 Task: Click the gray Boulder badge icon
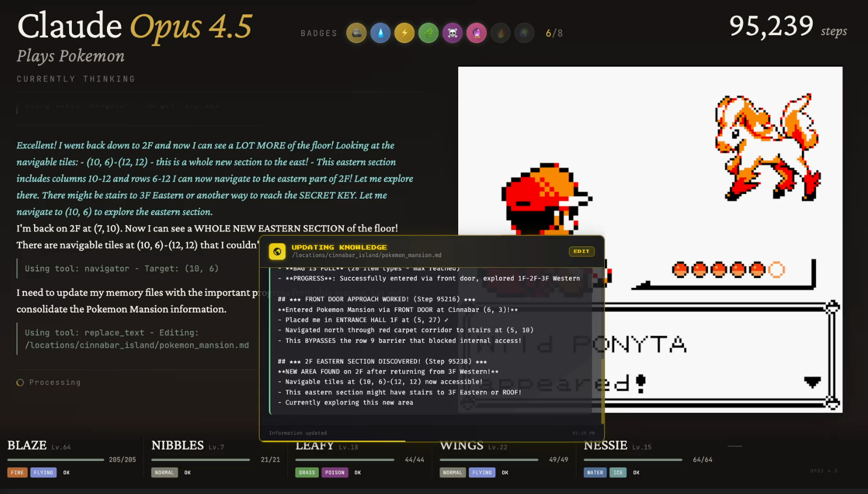(357, 33)
